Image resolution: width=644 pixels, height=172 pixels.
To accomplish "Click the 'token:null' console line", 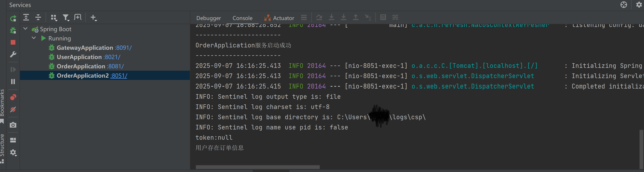I will (214, 138).
